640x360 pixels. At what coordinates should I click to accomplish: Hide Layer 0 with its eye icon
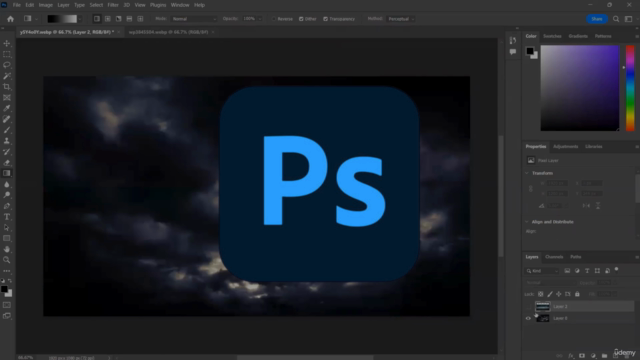coord(528,318)
